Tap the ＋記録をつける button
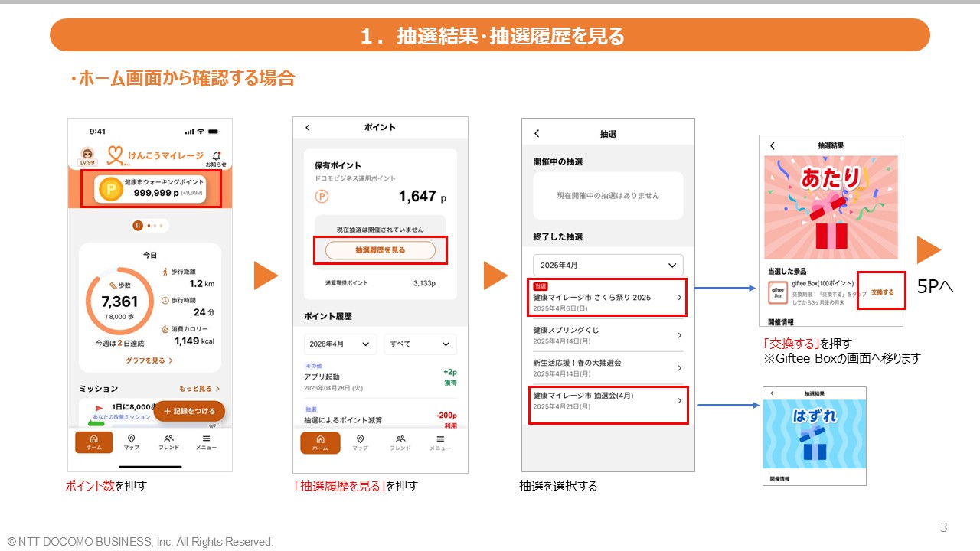Screen dimensions: 980x551 [189, 411]
